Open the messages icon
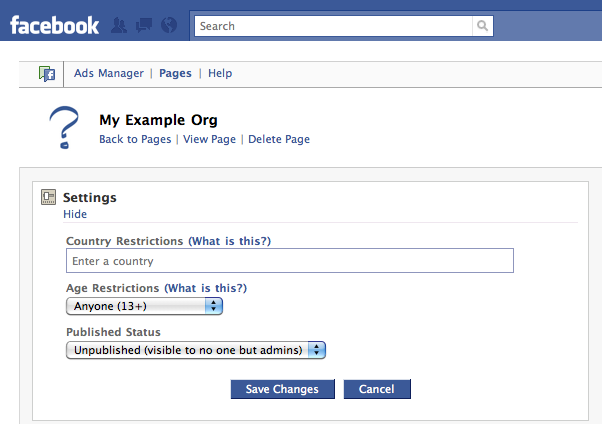Image resolution: width=602 pixels, height=424 pixels. (x=144, y=26)
